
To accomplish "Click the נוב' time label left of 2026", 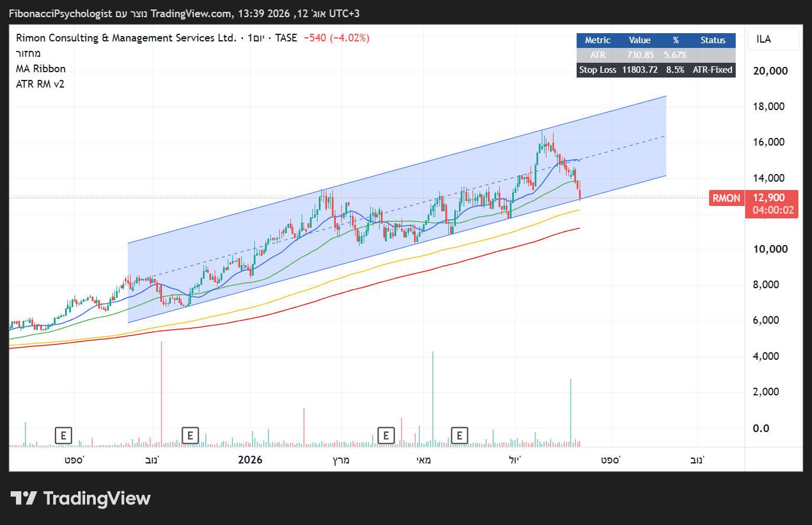I will [152, 460].
